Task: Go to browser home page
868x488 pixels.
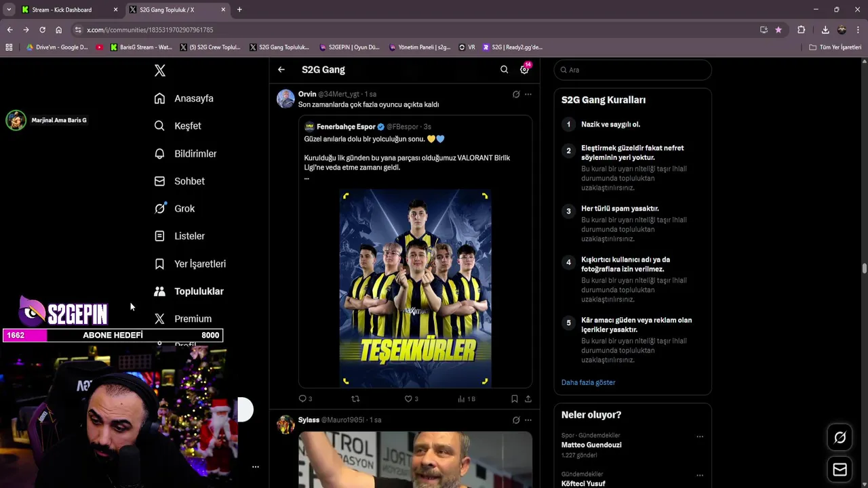Action: (x=58, y=30)
